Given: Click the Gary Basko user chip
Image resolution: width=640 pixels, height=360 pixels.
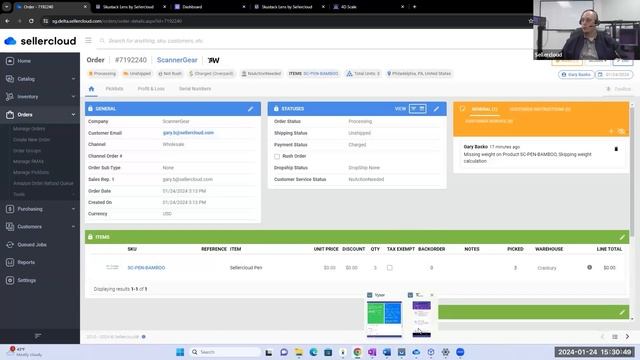Looking at the screenshot, I should pos(576,75).
